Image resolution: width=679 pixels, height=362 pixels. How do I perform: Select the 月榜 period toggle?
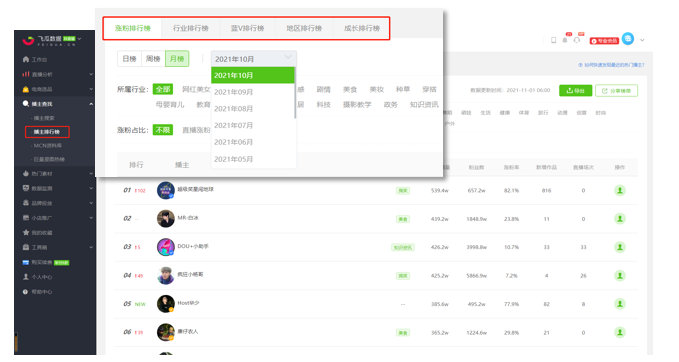coord(177,58)
